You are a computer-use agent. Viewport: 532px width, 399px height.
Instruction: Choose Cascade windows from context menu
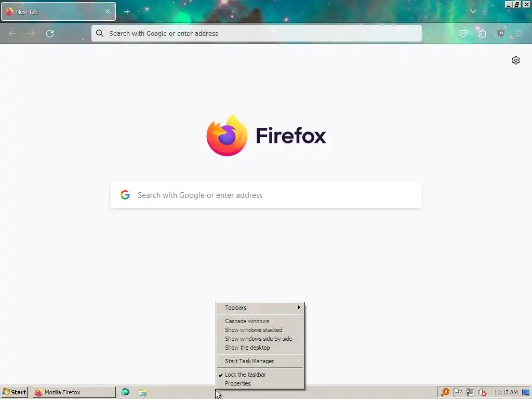click(260, 321)
